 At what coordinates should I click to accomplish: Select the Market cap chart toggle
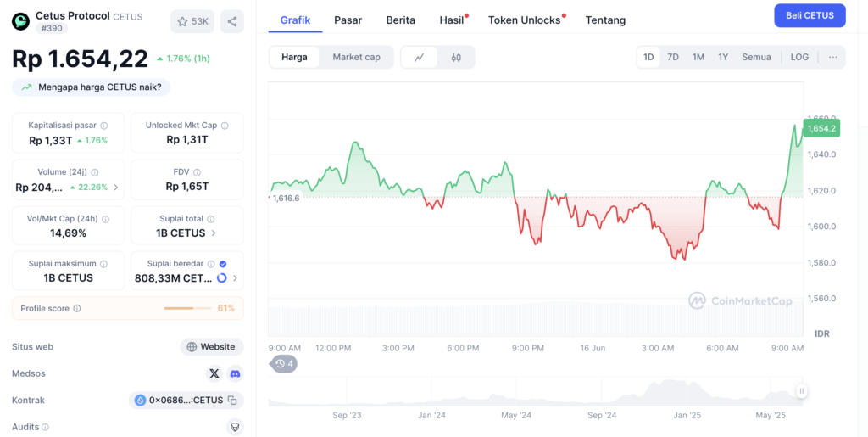(357, 57)
